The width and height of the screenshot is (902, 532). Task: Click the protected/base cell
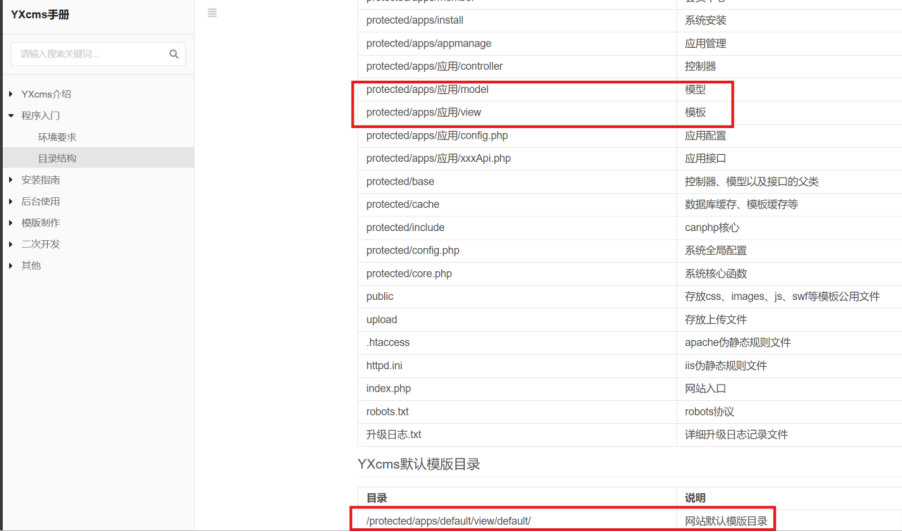click(517, 181)
